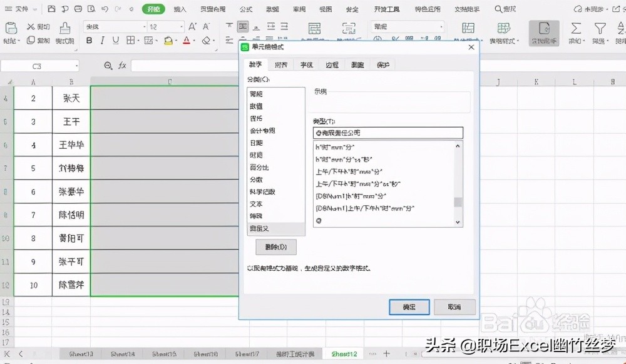Click the font color A icon
This screenshot has height=364, width=626.
point(187,40)
